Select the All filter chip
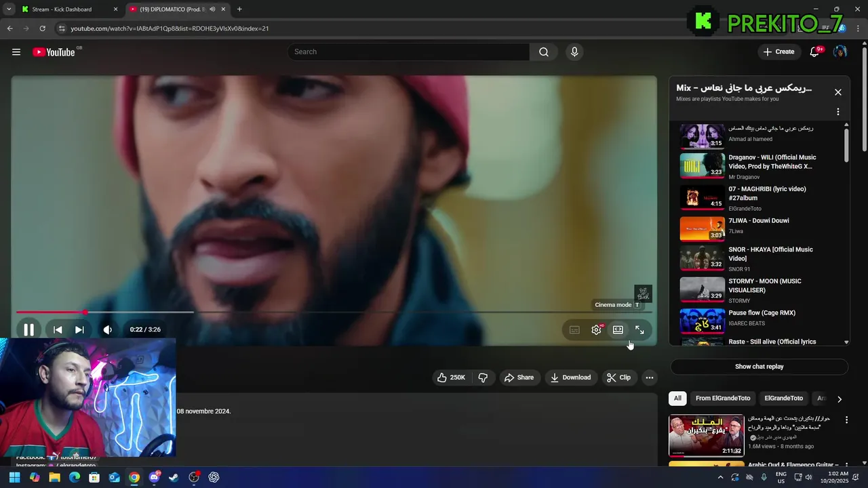 coord(677,399)
